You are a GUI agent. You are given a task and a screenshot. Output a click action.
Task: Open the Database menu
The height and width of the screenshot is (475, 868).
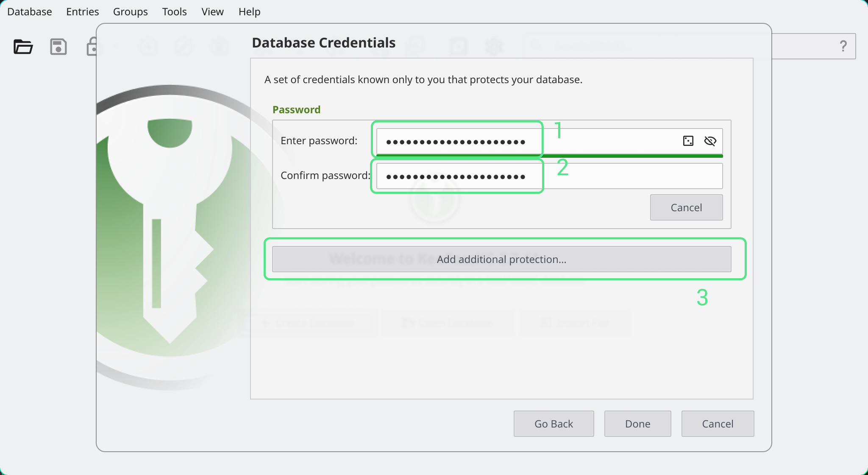tap(30, 11)
